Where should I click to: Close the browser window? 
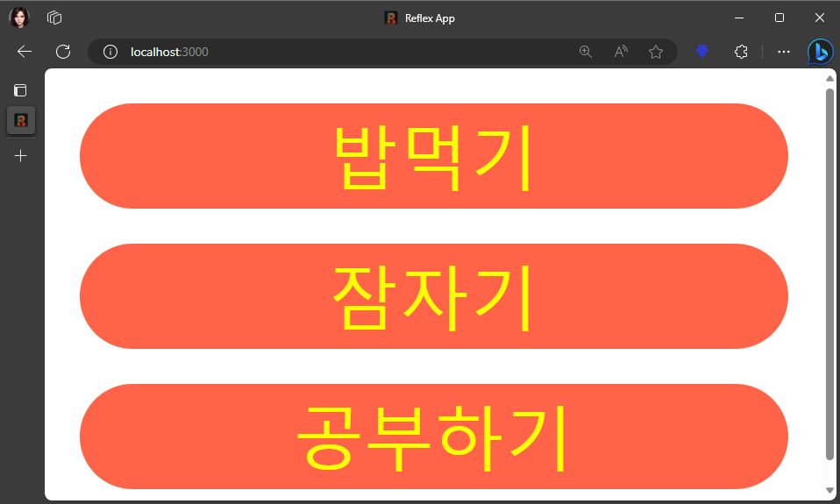click(820, 18)
